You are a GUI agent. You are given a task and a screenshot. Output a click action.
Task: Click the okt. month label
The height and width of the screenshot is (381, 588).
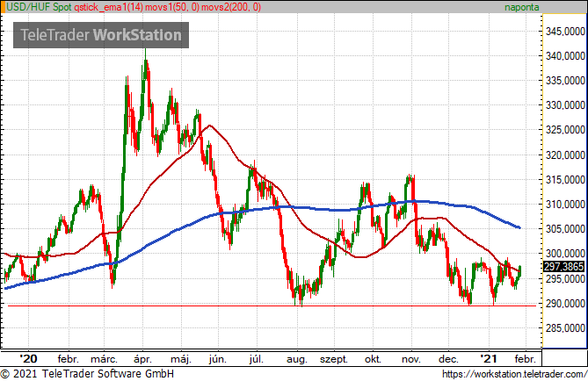tap(373, 359)
